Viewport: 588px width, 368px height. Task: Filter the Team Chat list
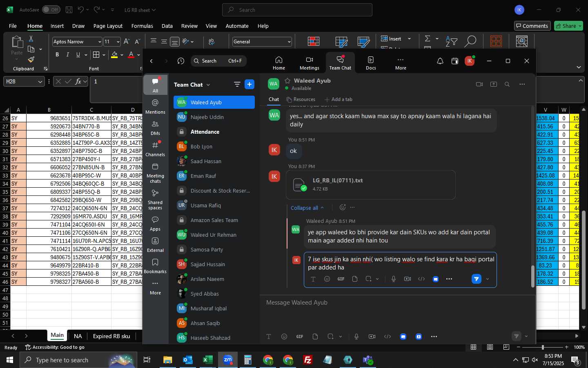pyautogui.click(x=237, y=84)
